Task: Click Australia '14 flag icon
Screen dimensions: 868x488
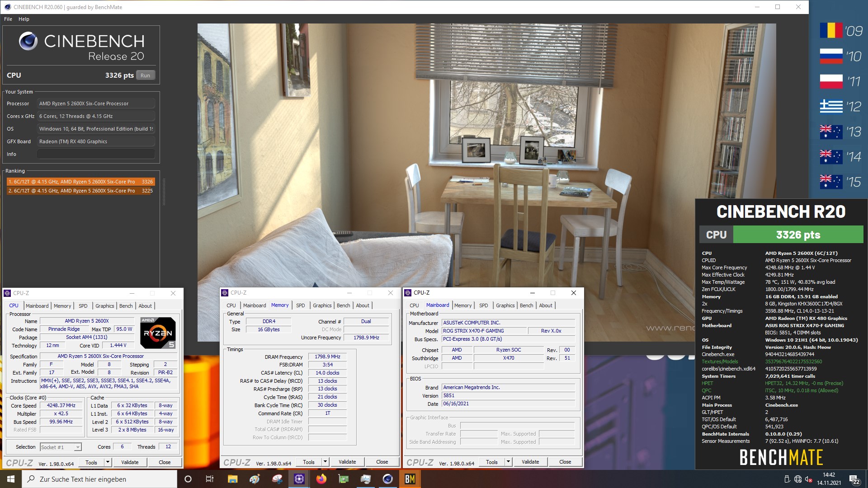Action: 831,157
